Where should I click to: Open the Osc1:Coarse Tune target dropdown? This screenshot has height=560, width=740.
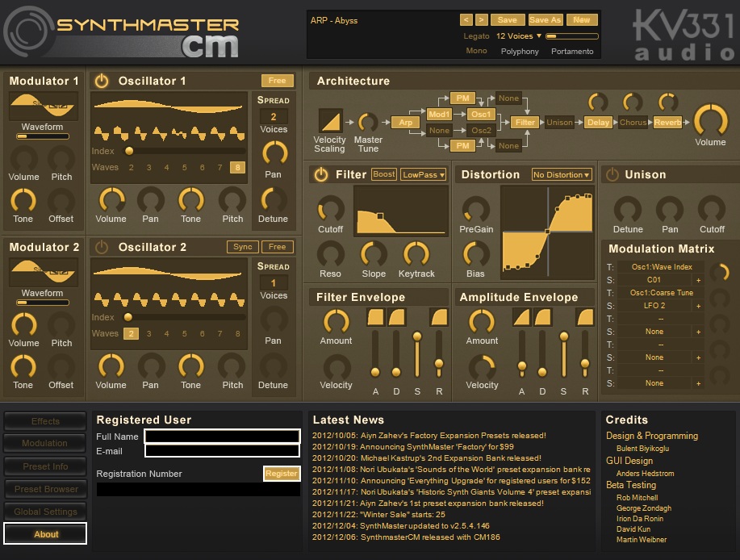[662, 292]
